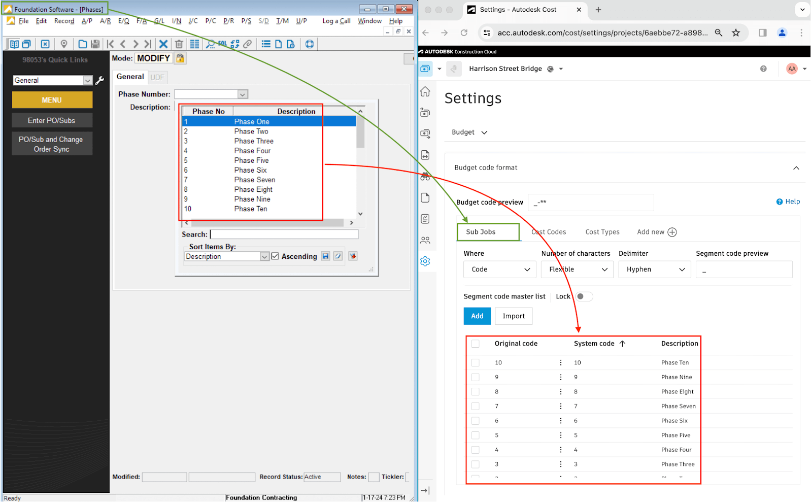Click the magnifier find icon in Foundation toolbar
Screen dimensions: 812x504
tap(210, 44)
